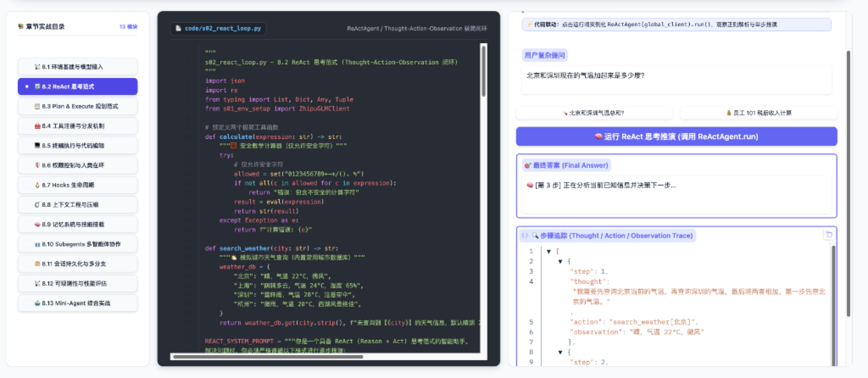
Task: Run the ReAct reasoning with ReActAgent.run button
Action: coord(676,136)
